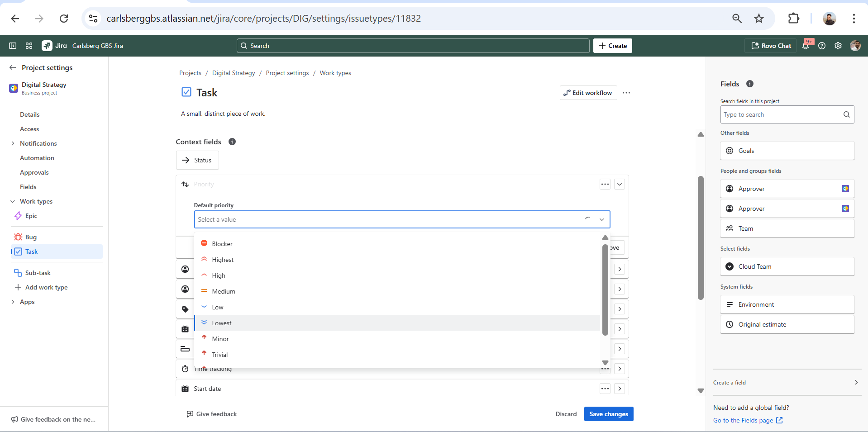Click the Time tracking stopwatch icon
This screenshot has width=868, height=432.
click(x=185, y=369)
